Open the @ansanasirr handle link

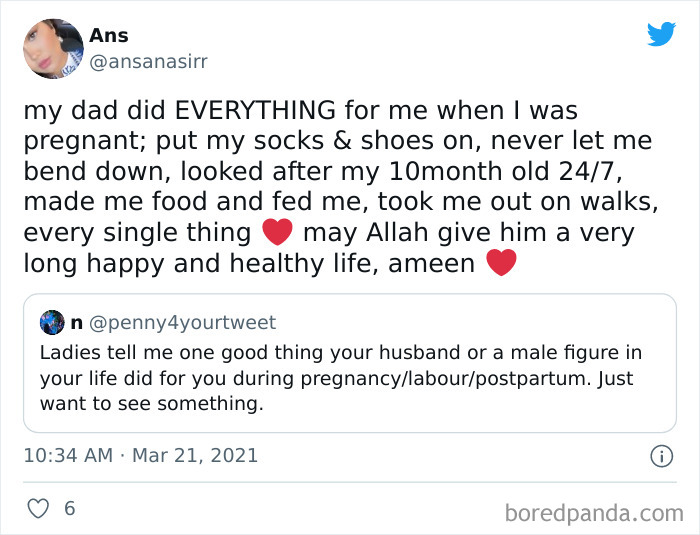(x=148, y=61)
